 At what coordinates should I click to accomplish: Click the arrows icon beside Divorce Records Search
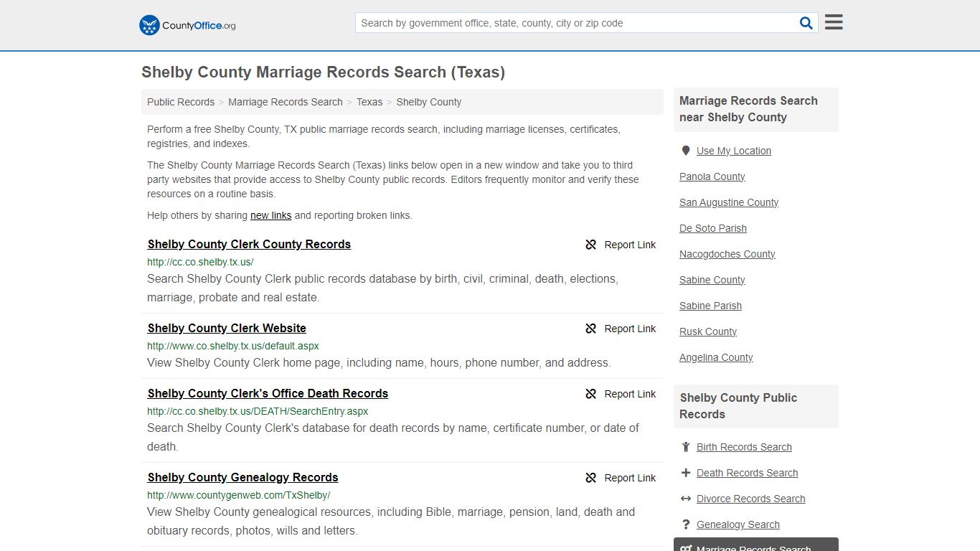(686, 499)
